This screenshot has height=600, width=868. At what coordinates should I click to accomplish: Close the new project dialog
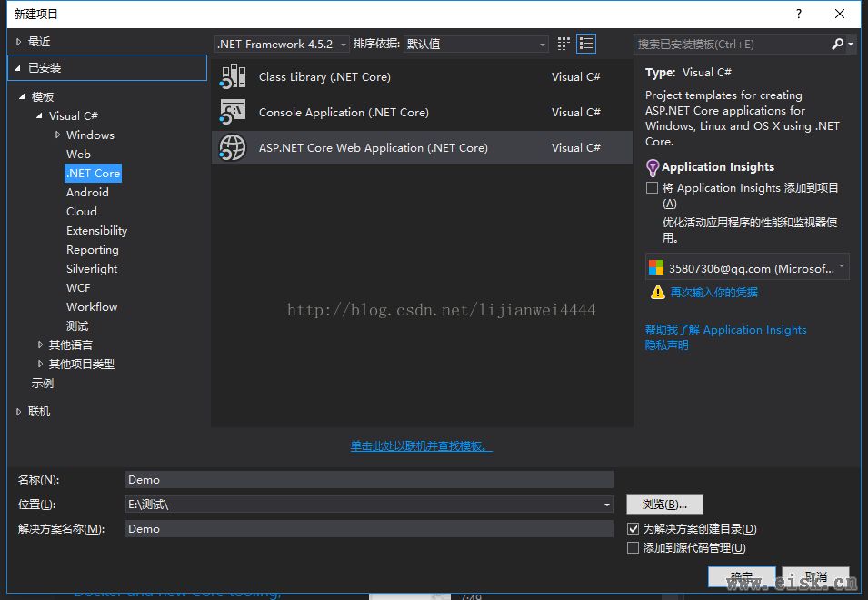click(840, 14)
